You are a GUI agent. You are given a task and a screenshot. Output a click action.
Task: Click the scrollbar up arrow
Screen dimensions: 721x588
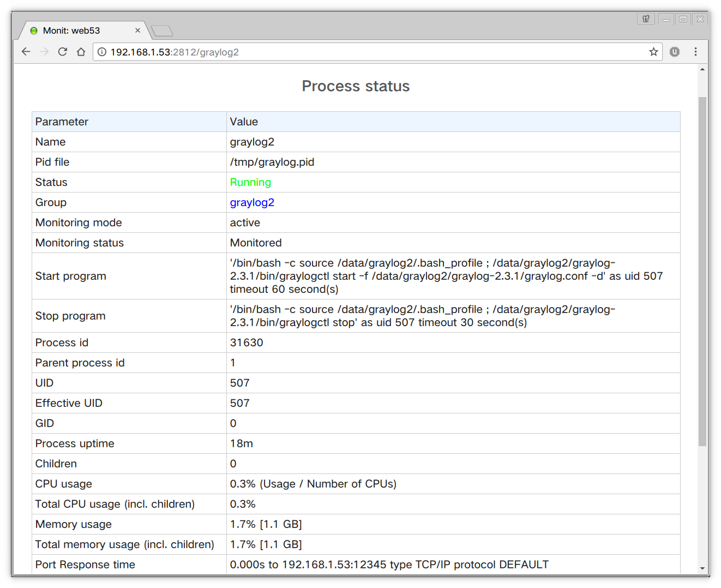point(702,70)
